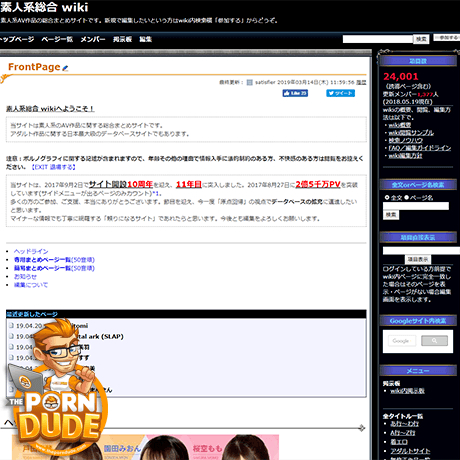The height and width of the screenshot is (460, 460).
Task: Click the Twitter ツイート button
Action: [x=340, y=93]
